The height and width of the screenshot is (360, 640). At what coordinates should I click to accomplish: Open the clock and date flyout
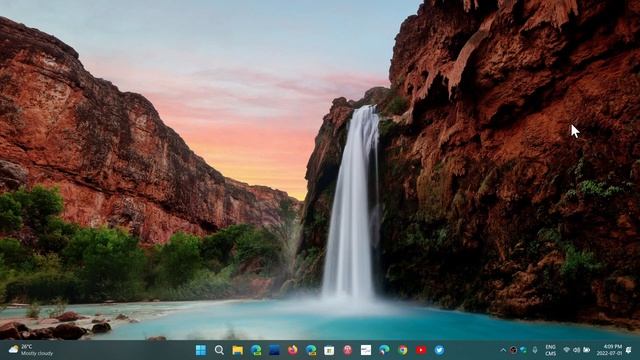609,350
